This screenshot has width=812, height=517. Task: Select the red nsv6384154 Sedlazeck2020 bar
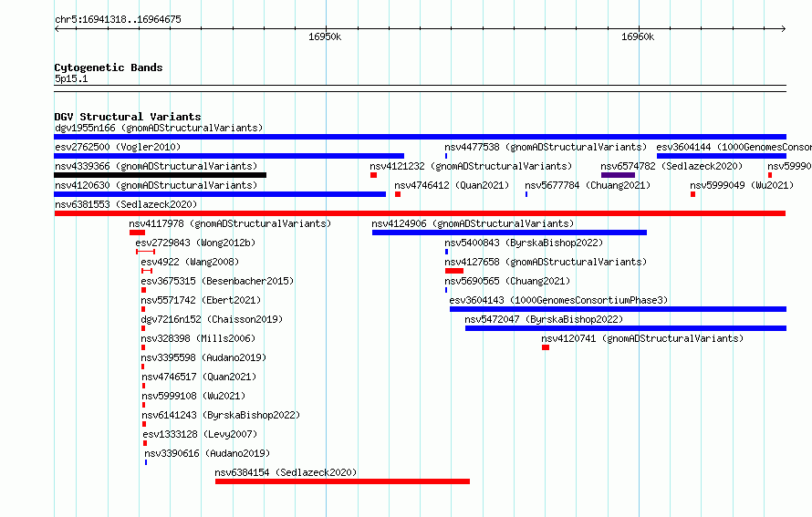[x=342, y=481]
